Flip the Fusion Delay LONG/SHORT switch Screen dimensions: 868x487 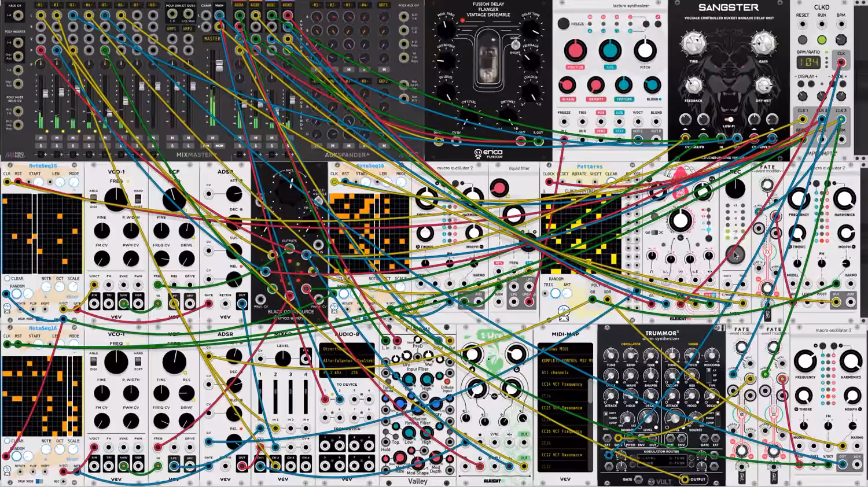[x=515, y=45]
